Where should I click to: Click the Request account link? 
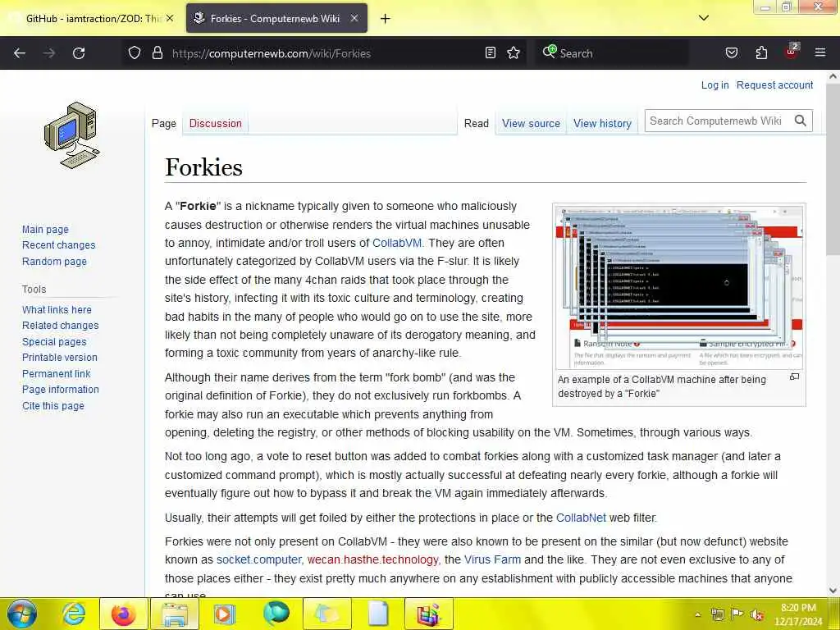774,84
